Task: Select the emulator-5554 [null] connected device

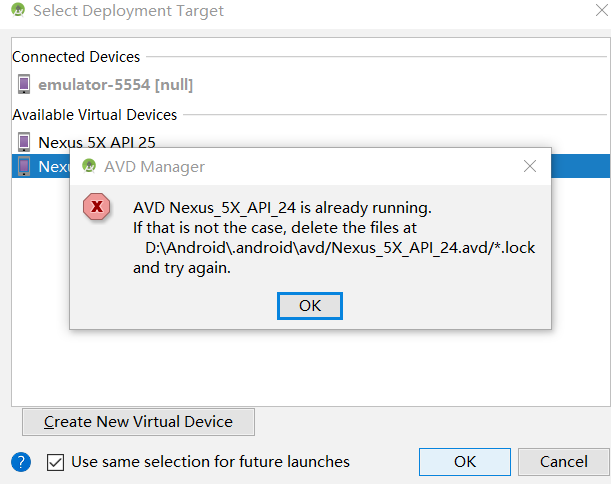Action: coord(115,85)
